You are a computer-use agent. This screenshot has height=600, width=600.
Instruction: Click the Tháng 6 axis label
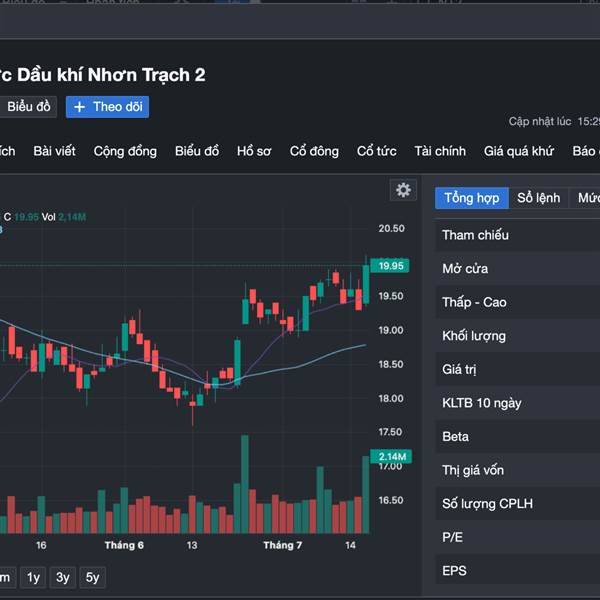(124, 545)
